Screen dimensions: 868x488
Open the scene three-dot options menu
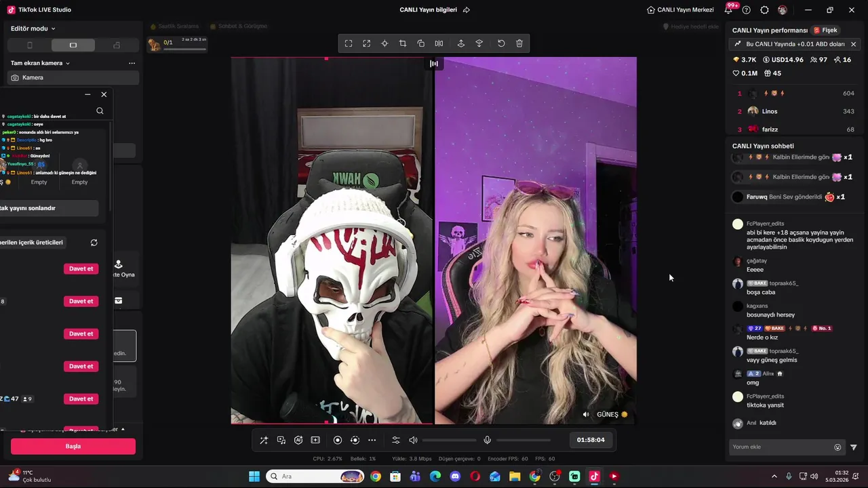132,63
